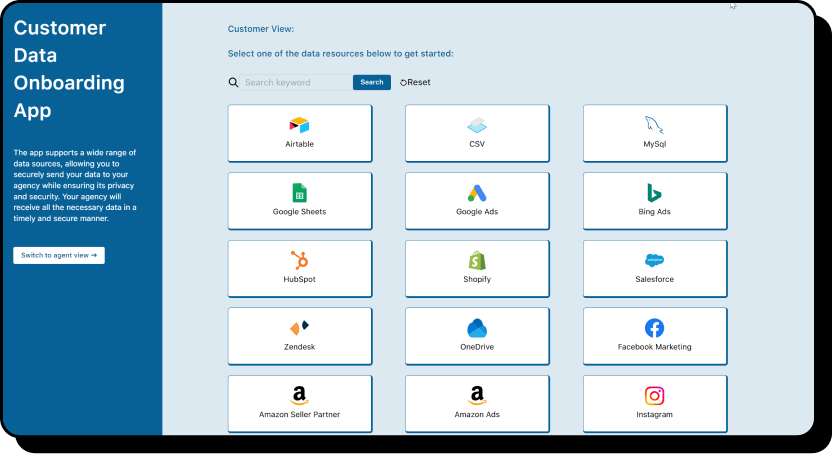Click the Customer Data Onboarding App title

tap(69, 69)
